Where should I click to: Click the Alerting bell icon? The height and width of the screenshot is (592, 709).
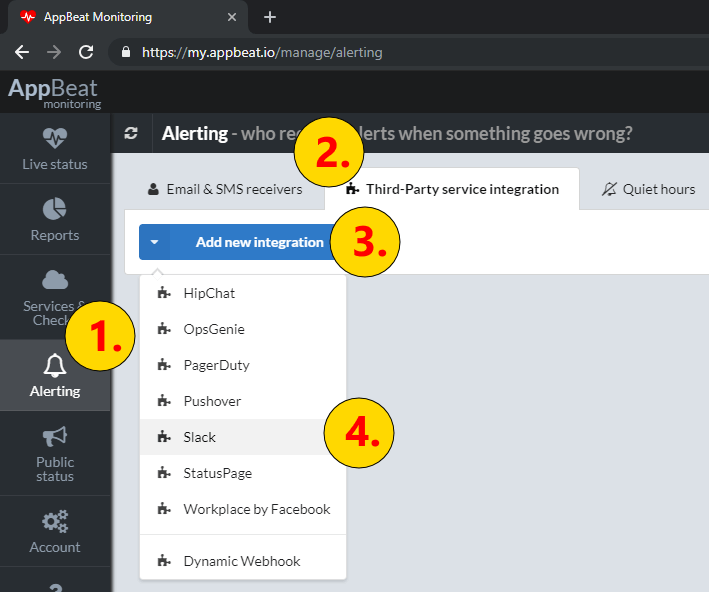pos(55,365)
